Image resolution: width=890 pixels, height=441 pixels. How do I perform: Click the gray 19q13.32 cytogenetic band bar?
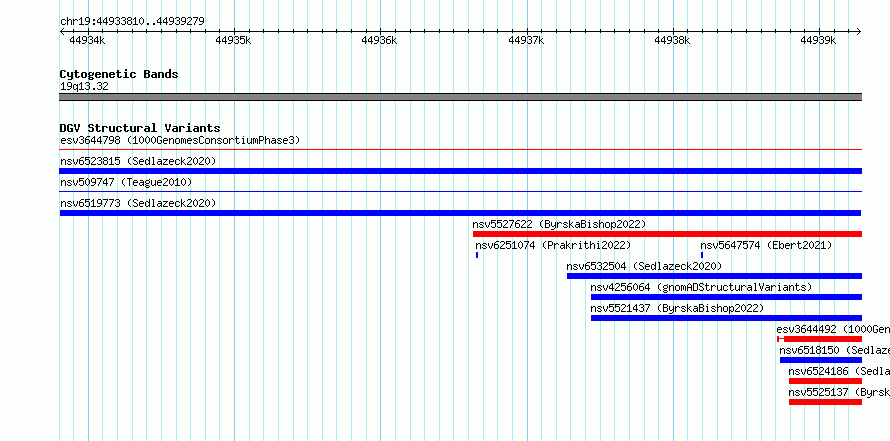[x=461, y=97]
